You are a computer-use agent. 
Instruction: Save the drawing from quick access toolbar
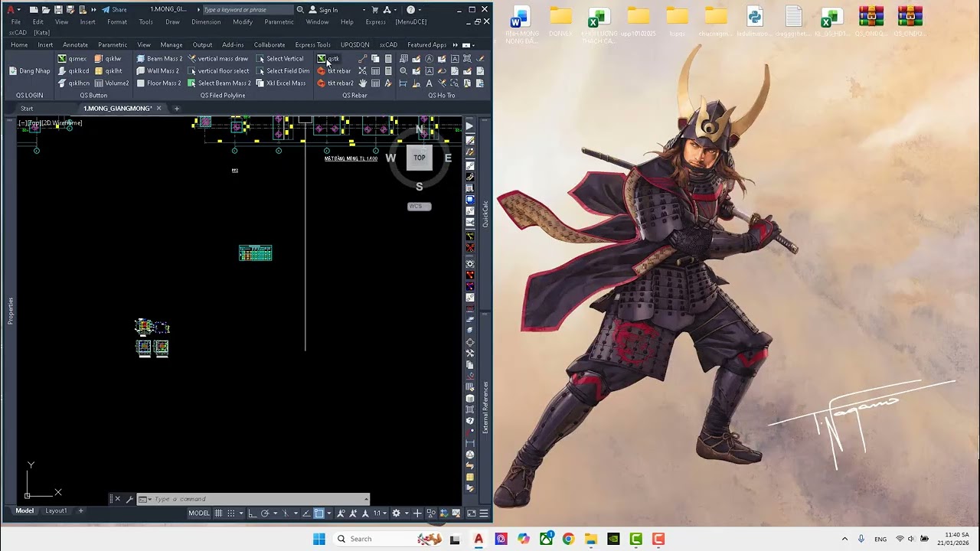pyautogui.click(x=58, y=10)
